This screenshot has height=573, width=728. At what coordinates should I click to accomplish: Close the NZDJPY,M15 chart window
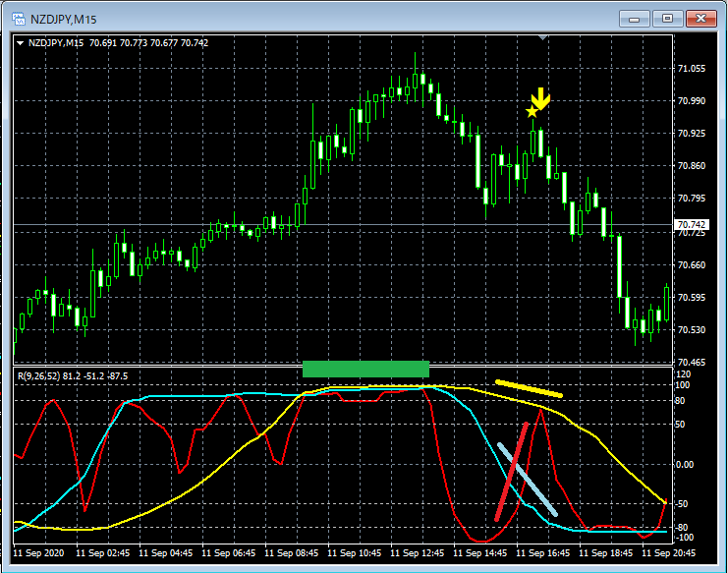(701, 19)
